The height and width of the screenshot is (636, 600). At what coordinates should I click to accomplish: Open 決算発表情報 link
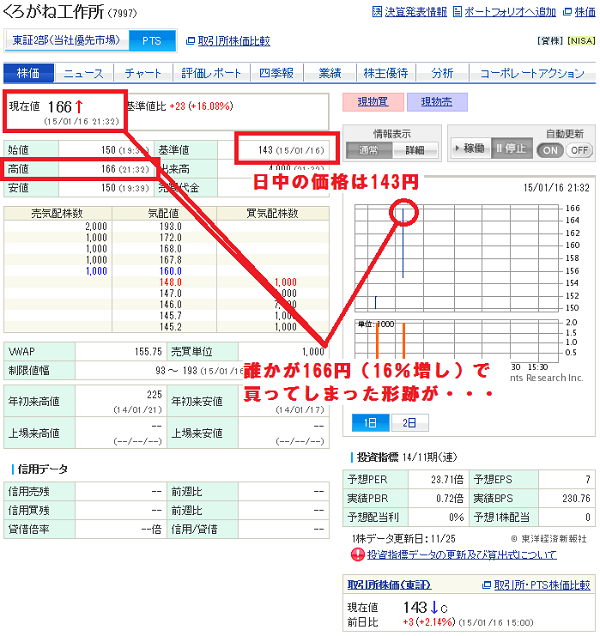tap(415, 12)
